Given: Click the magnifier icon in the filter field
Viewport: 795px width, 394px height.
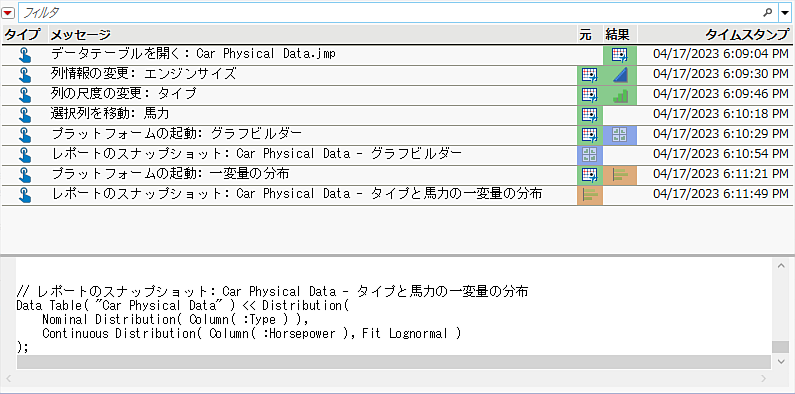Looking at the screenshot, I should 768,12.
